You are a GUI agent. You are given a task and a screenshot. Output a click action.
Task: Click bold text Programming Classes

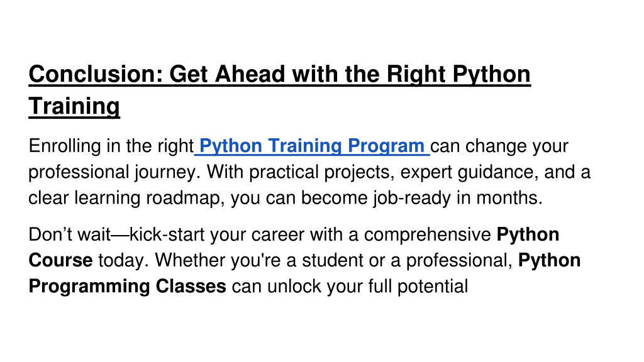pyautogui.click(x=127, y=287)
